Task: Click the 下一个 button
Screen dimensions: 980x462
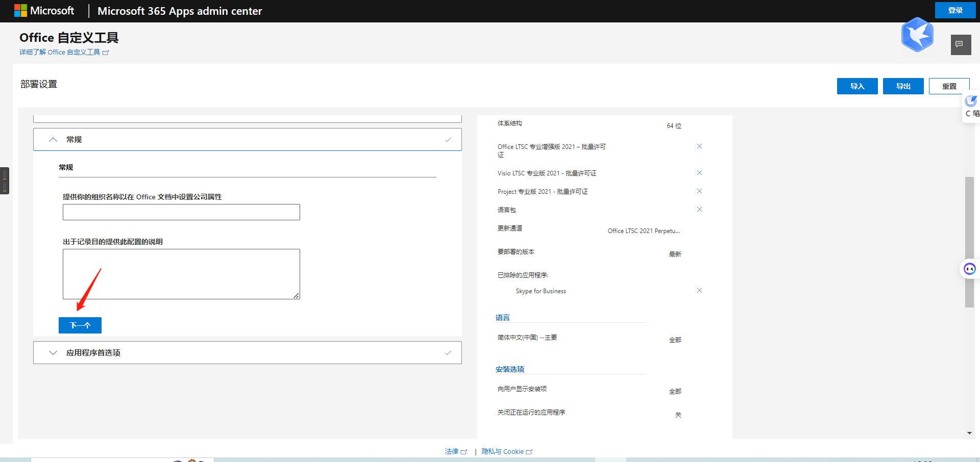Action: (x=80, y=325)
